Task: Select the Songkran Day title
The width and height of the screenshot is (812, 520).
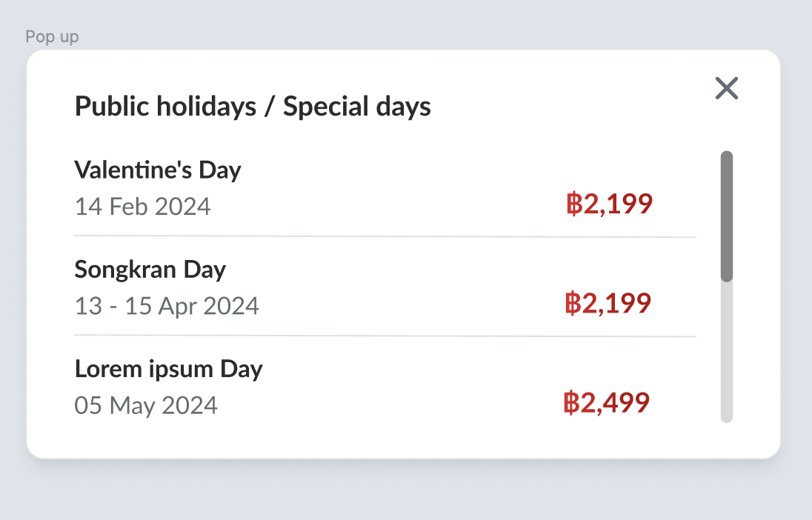Action: coord(150,270)
